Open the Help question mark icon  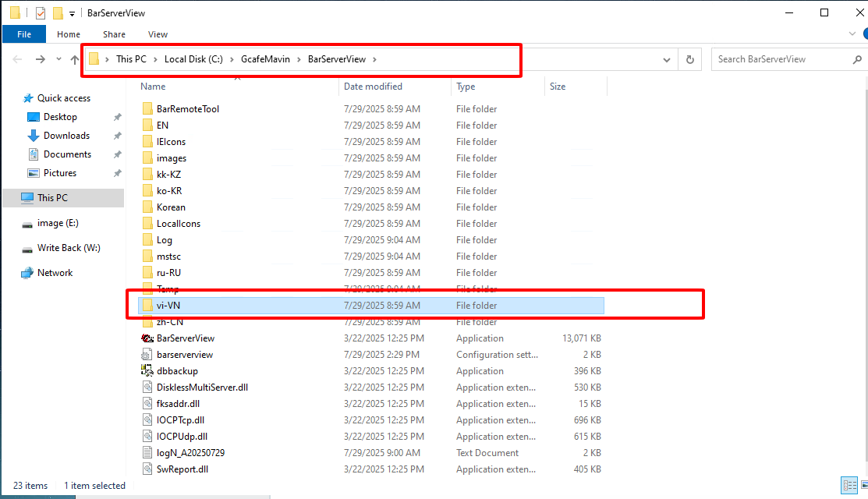(859, 34)
